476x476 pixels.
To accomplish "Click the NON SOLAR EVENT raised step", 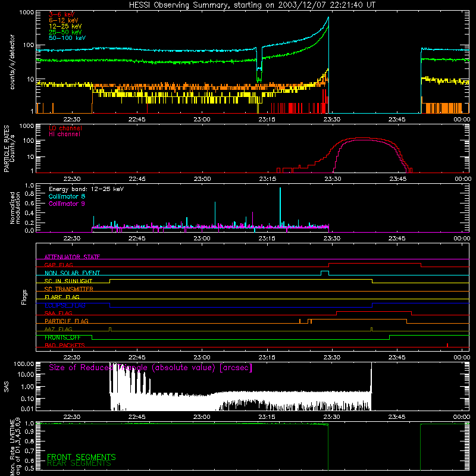I will (325, 271).
